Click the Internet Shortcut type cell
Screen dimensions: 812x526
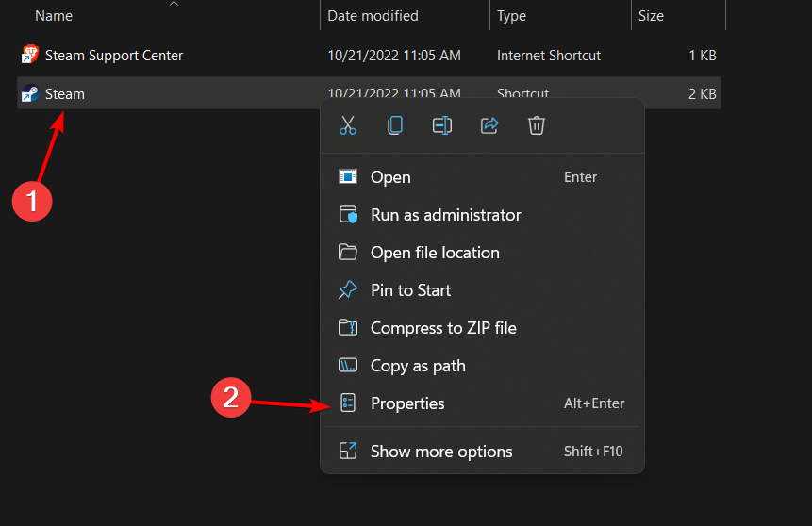point(549,56)
